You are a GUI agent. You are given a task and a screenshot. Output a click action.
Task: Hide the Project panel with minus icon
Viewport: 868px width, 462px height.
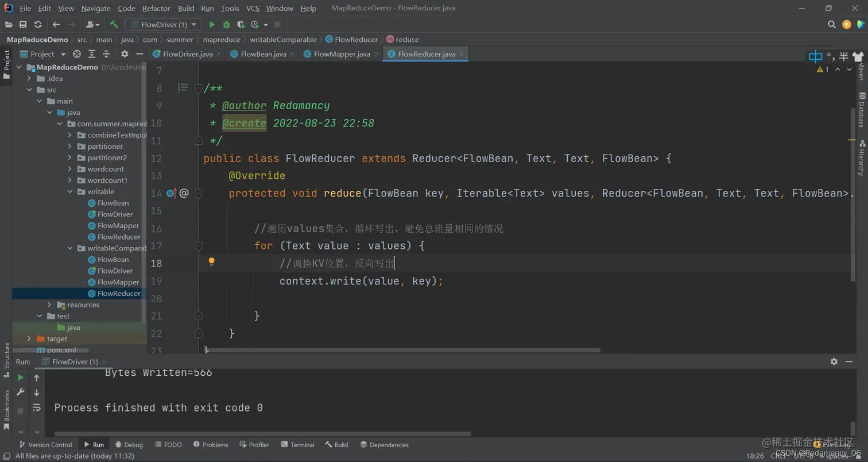click(139, 54)
